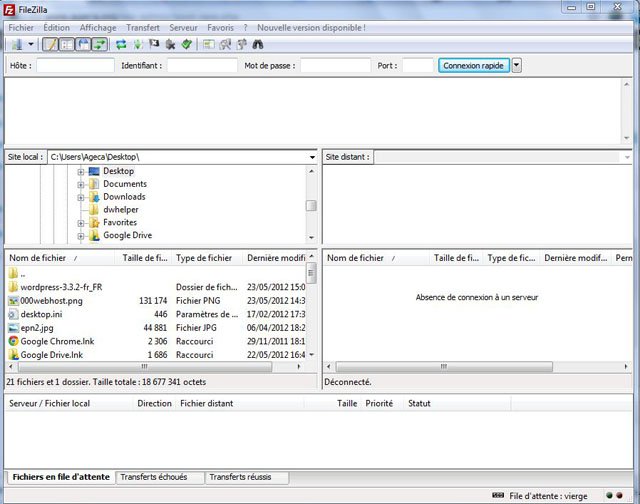Search remote files binoculars icon
This screenshot has width=640, height=504.
(x=258, y=44)
